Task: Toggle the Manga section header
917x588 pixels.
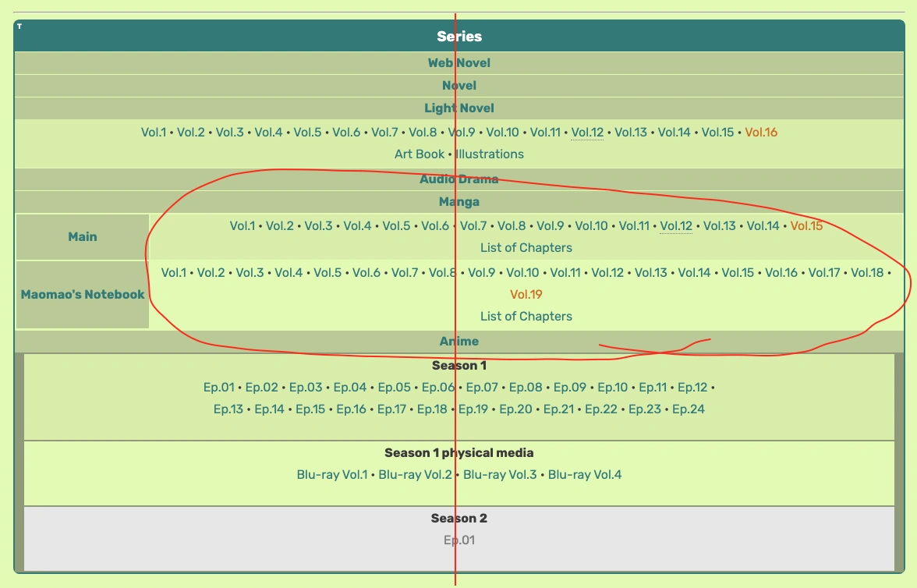Action: point(459,201)
